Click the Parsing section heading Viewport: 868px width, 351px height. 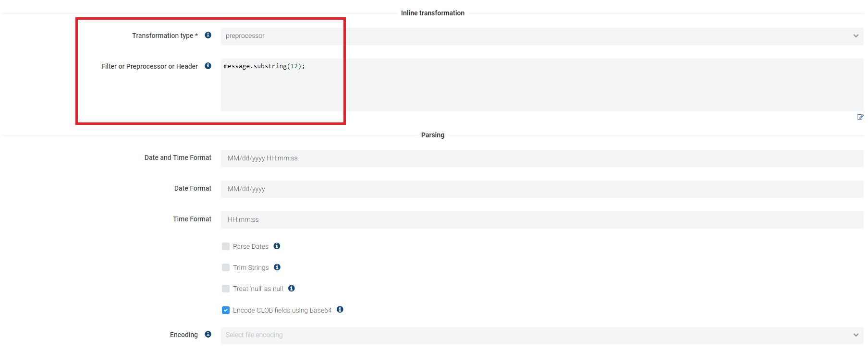tap(432, 135)
